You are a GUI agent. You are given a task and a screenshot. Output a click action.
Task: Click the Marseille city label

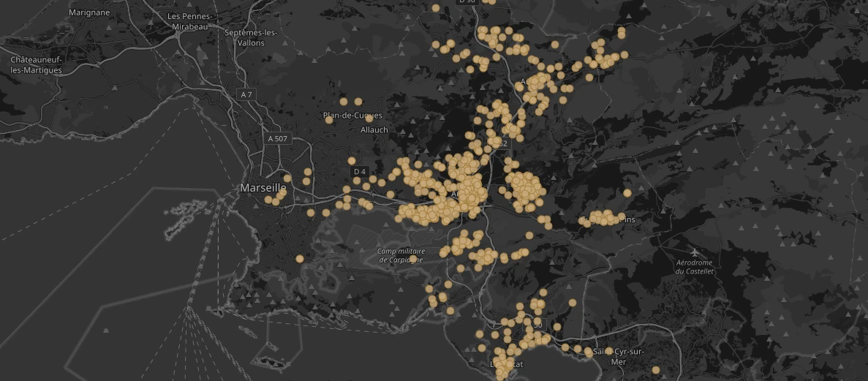tap(263, 188)
